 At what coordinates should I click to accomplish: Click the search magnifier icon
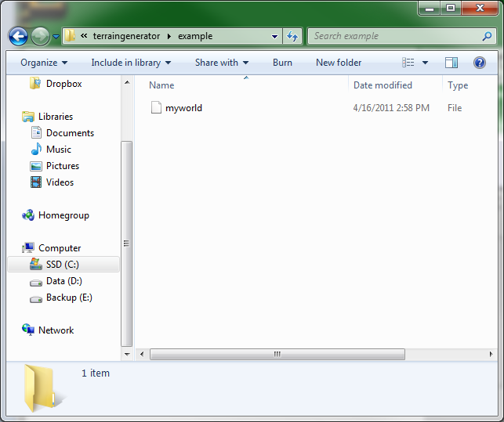(x=487, y=36)
